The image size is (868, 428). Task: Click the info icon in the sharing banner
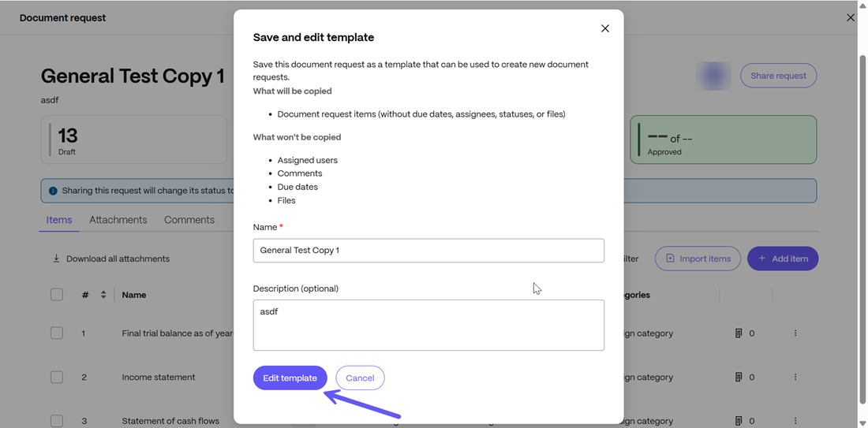coord(53,191)
